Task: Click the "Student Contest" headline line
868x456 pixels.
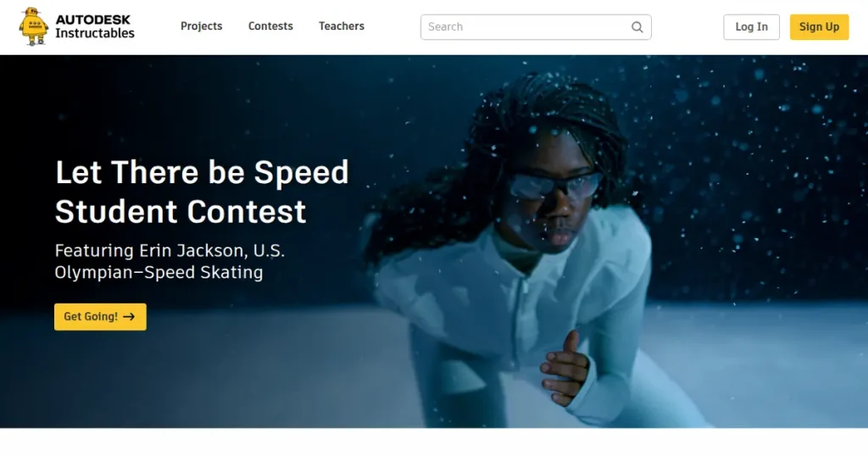Action: coord(181,212)
